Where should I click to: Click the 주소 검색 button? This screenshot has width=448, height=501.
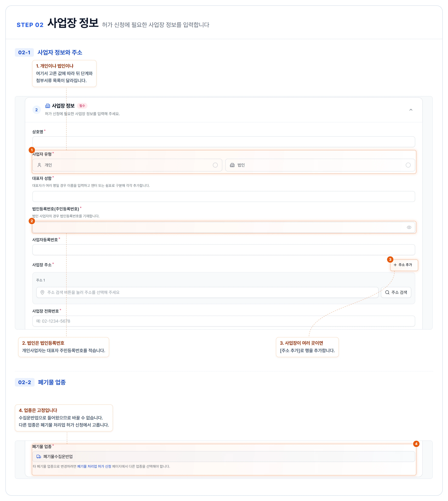[396, 292]
